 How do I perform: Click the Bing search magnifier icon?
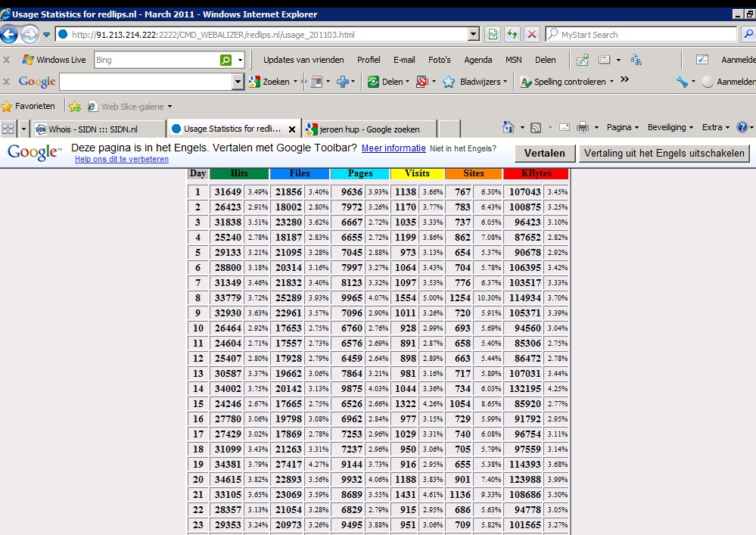coord(226,60)
